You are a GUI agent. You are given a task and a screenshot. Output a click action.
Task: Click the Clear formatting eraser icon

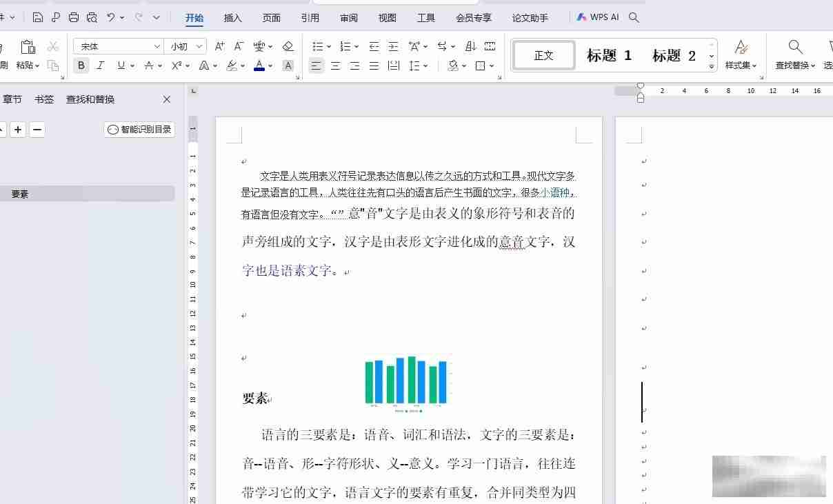click(x=288, y=46)
